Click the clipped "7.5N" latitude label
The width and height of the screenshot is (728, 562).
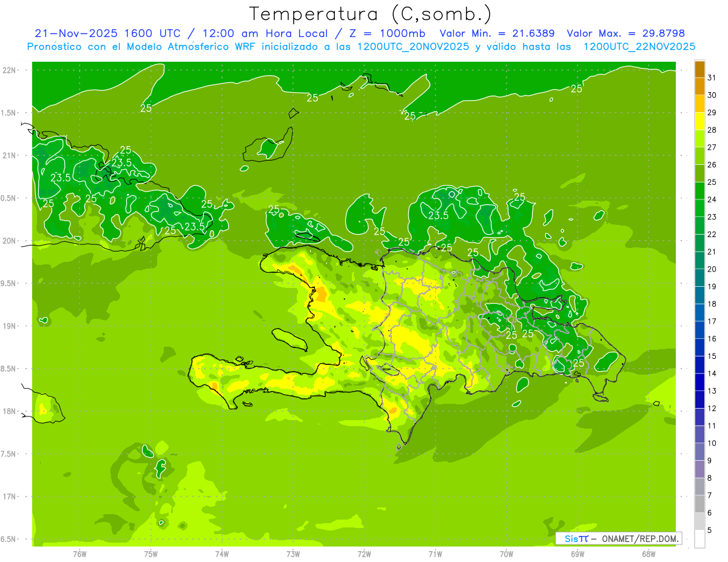pos(9,454)
